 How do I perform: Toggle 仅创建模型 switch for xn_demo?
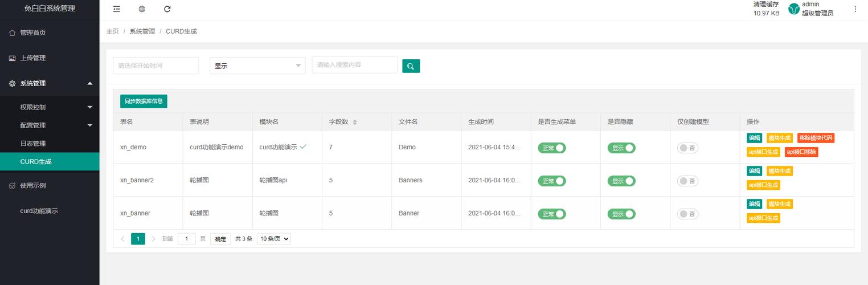[x=688, y=148]
